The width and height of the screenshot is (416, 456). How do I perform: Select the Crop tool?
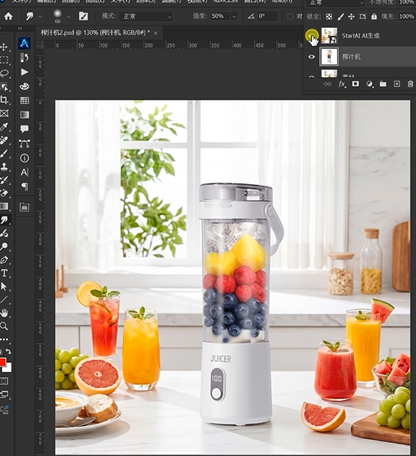pos(4,100)
